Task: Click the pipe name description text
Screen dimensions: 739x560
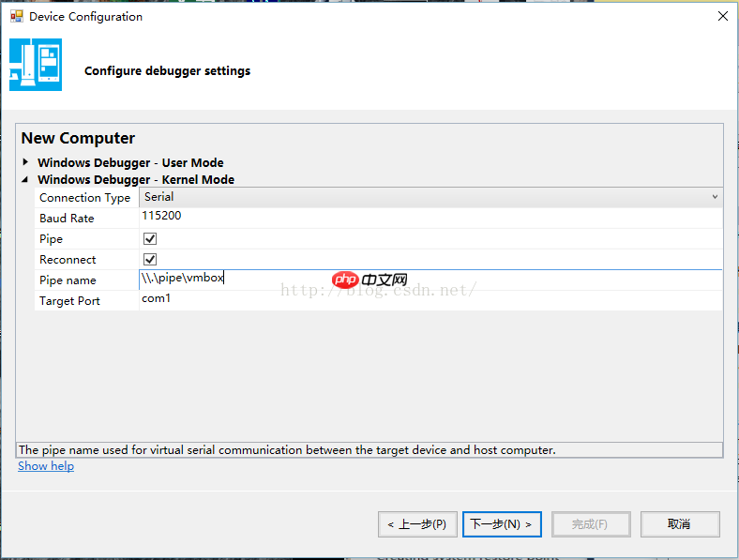Action: pos(287,450)
